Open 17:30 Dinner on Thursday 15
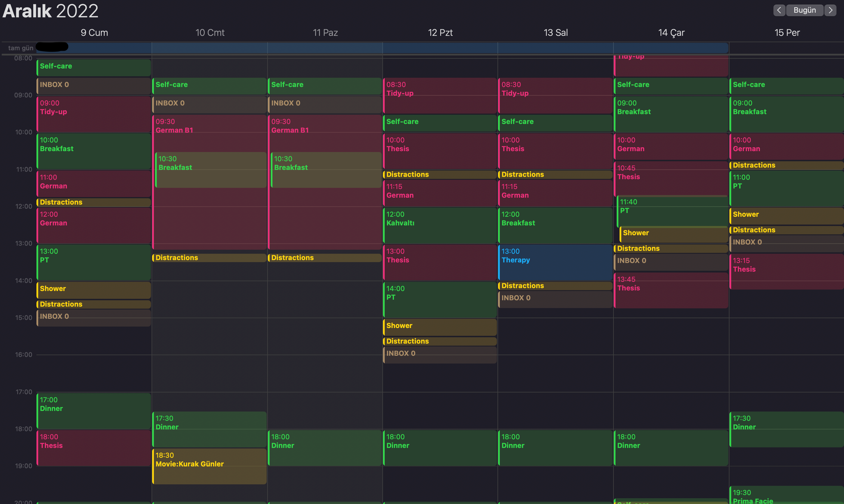Screen dimensions: 844x504 coord(786,429)
